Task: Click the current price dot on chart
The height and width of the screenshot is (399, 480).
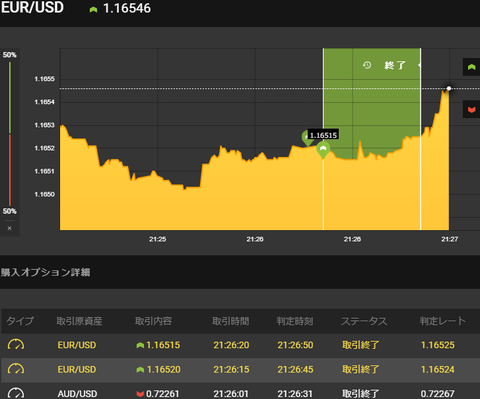Action: pyautogui.click(x=449, y=88)
